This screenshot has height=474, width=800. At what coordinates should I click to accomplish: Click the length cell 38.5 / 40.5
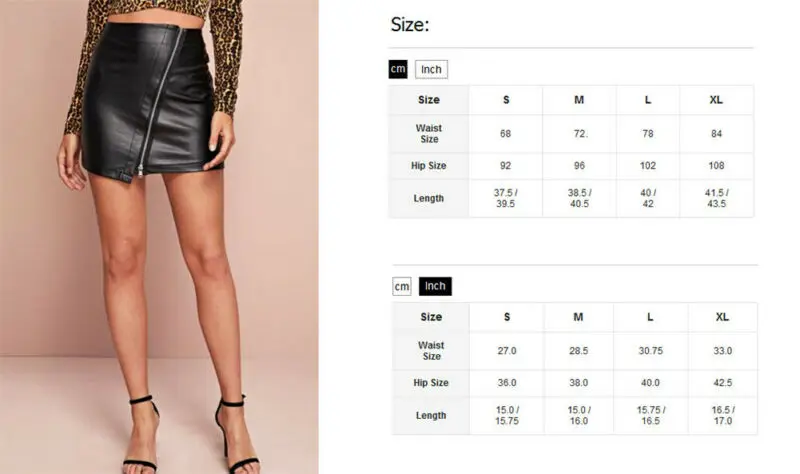tap(580, 198)
